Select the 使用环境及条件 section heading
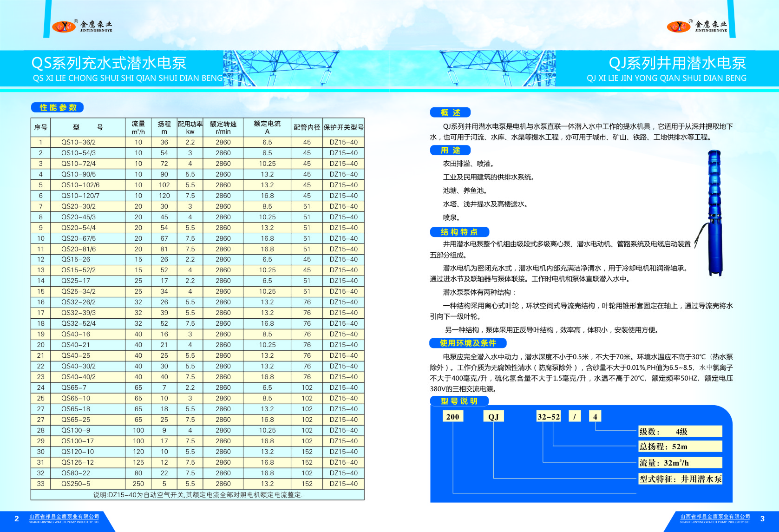 click(x=468, y=343)
